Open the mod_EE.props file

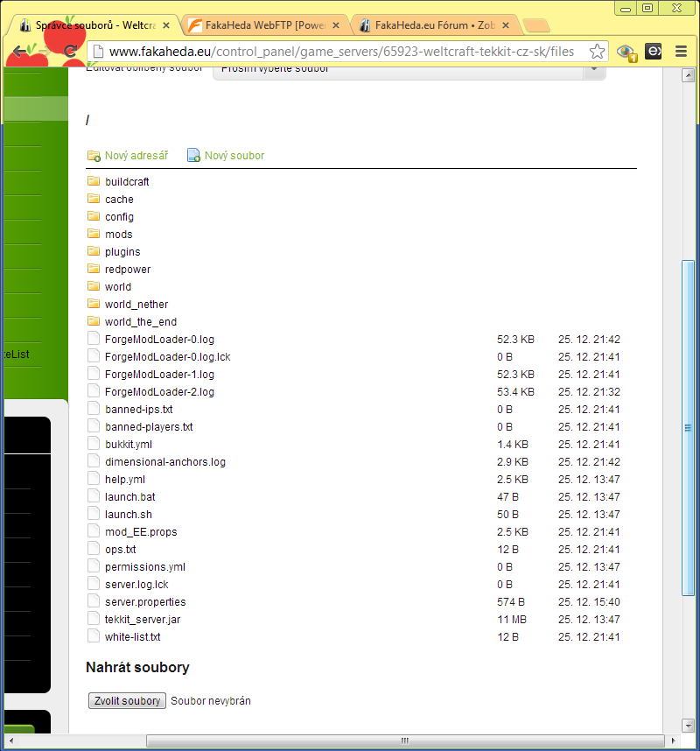click(141, 531)
